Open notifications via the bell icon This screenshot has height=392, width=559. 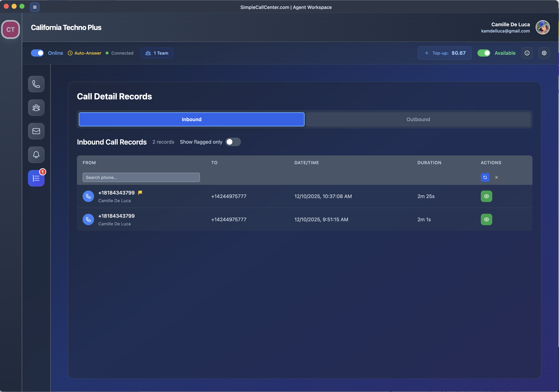[36, 155]
